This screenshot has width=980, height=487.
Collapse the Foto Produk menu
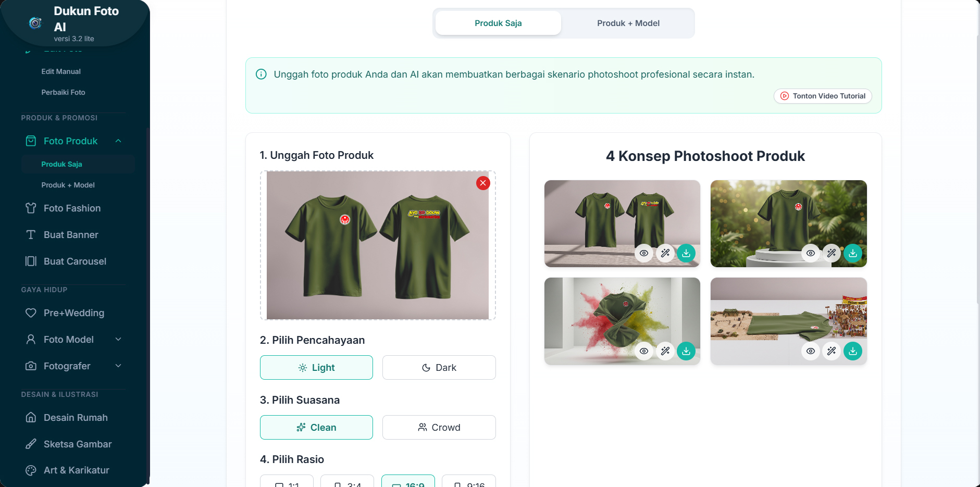118,141
